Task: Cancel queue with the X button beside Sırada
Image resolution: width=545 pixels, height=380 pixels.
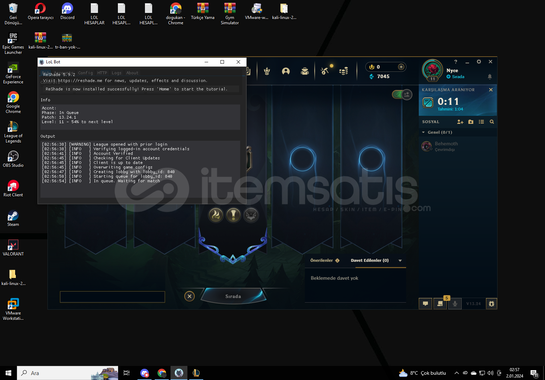Action: click(189, 296)
